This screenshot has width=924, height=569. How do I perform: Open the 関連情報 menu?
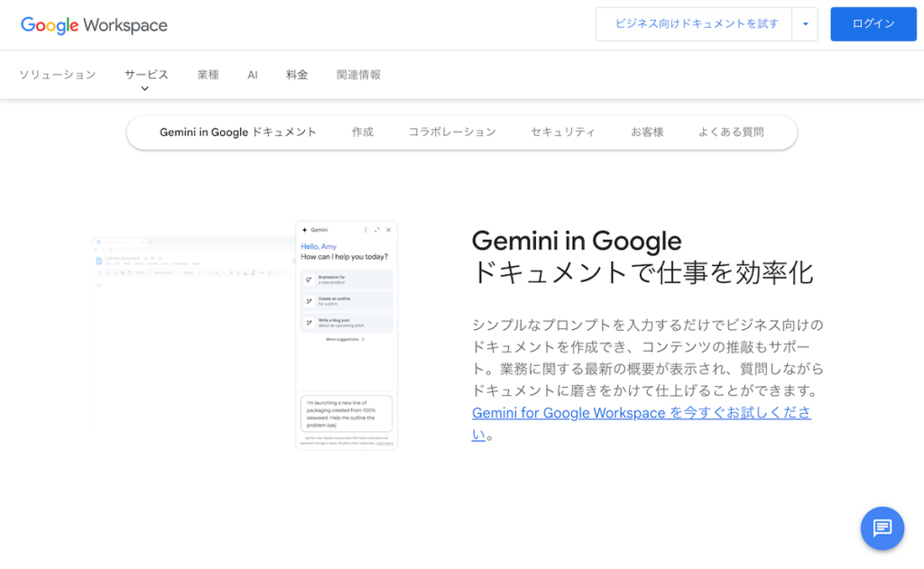point(358,75)
